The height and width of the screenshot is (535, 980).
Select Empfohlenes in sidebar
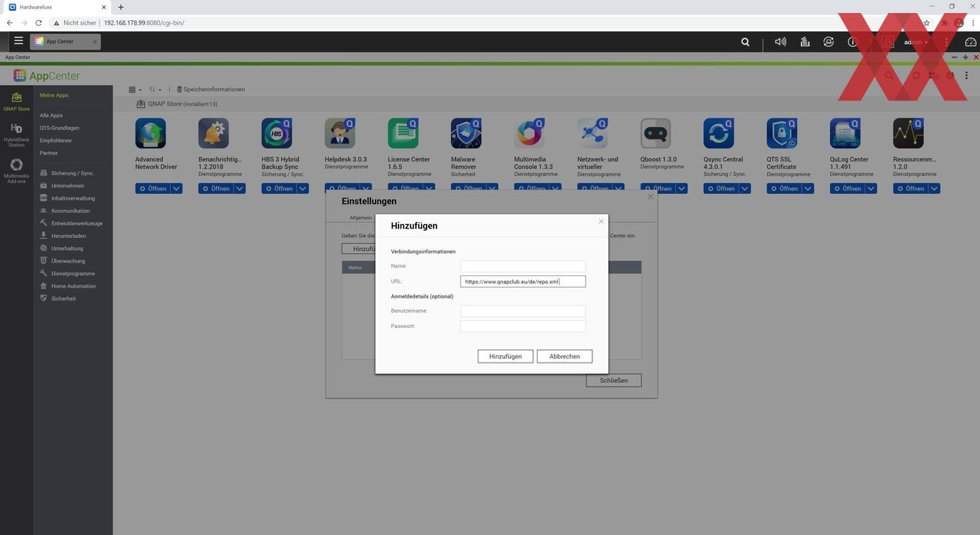pos(55,141)
